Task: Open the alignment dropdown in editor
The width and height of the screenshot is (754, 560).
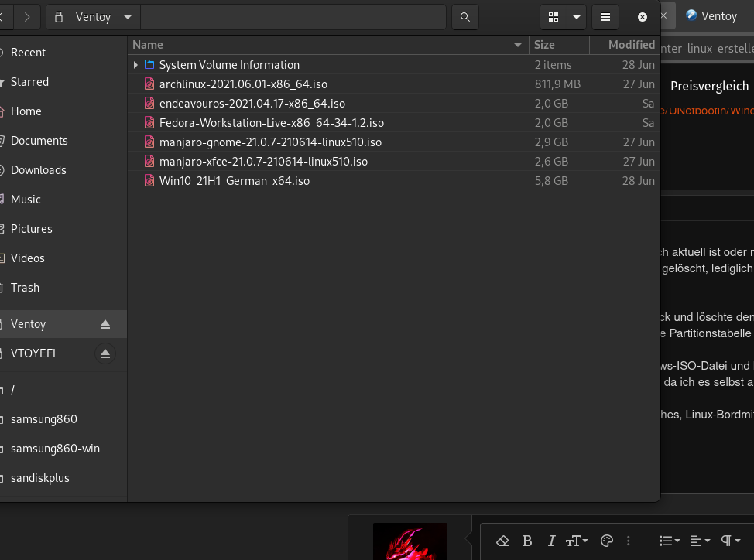Action: pos(700,541)
